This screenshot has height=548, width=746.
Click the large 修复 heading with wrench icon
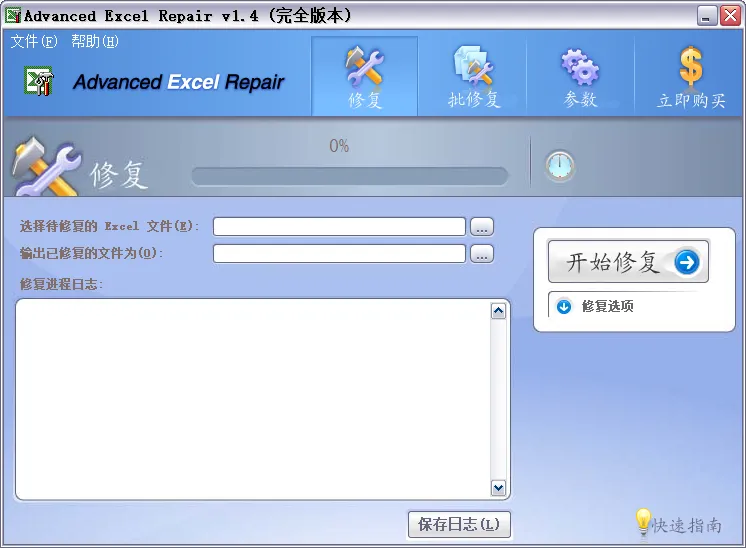point(80,168)
